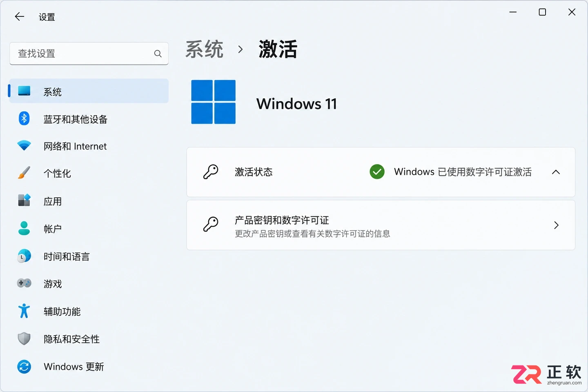Open 产品密钥和数字许可证 via right chevron
Image resolution: width=588 pixels, height=392 pixels.
(556, 225)
